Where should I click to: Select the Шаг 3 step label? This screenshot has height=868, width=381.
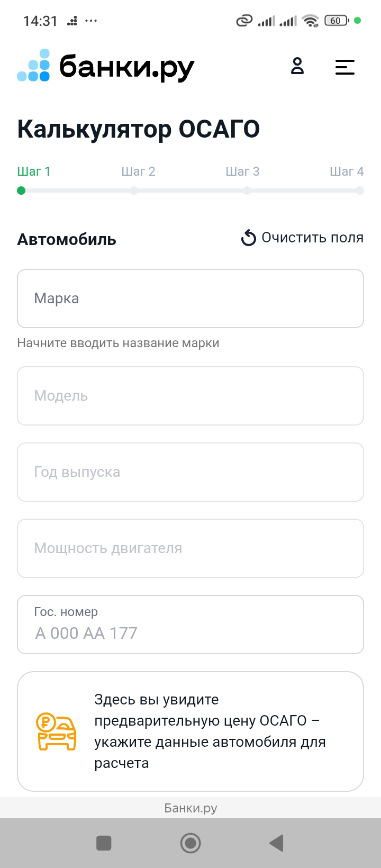[242, 171]
